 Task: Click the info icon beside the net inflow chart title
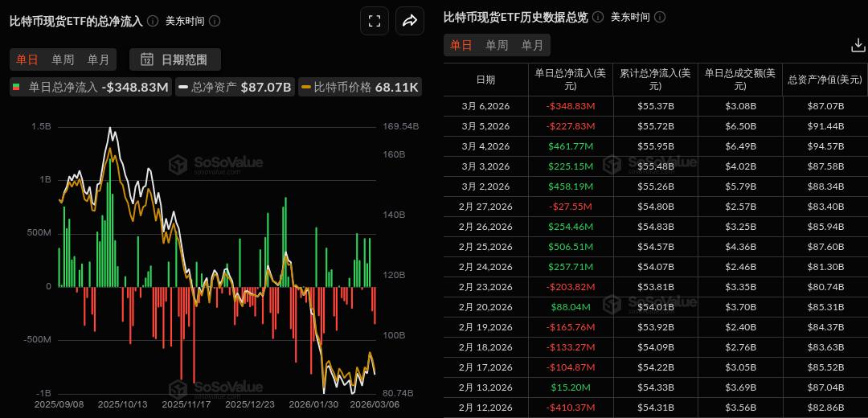(x=153, y=21)
